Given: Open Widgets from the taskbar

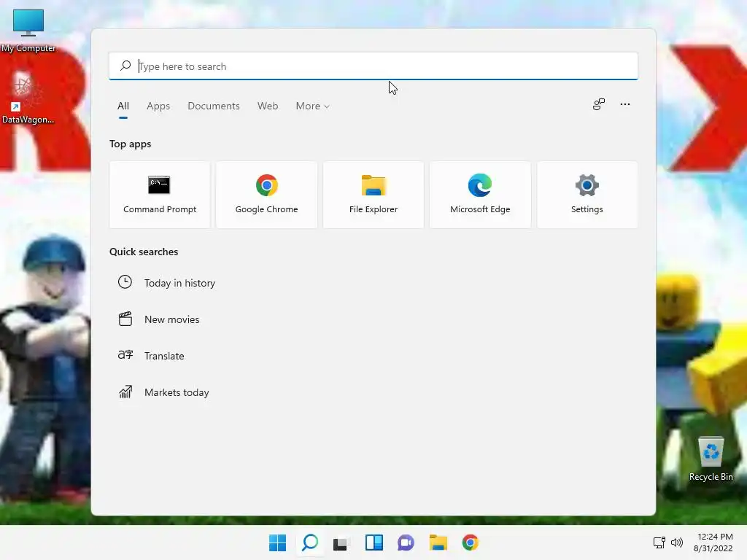Looking at the screenshot, I should coord(374,542).
